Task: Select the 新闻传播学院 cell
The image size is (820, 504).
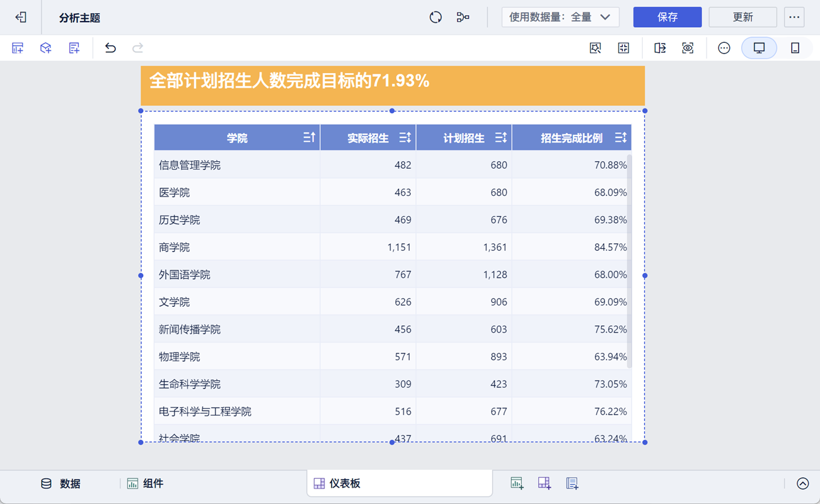Action: [237, 329]
